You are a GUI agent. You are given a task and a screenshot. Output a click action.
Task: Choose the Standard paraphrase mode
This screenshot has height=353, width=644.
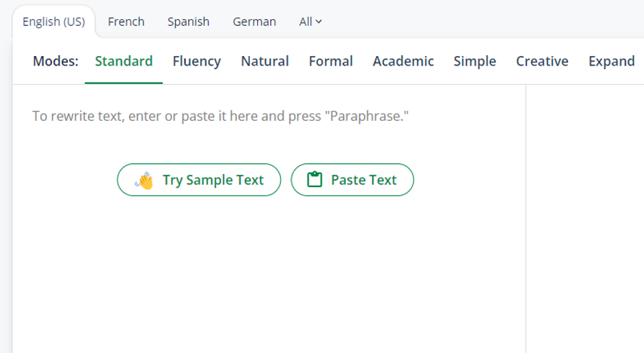[x=124, y=61]
